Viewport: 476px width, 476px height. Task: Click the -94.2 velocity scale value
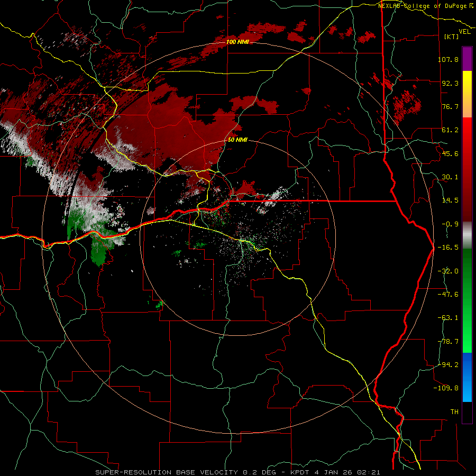coord(448,364)
